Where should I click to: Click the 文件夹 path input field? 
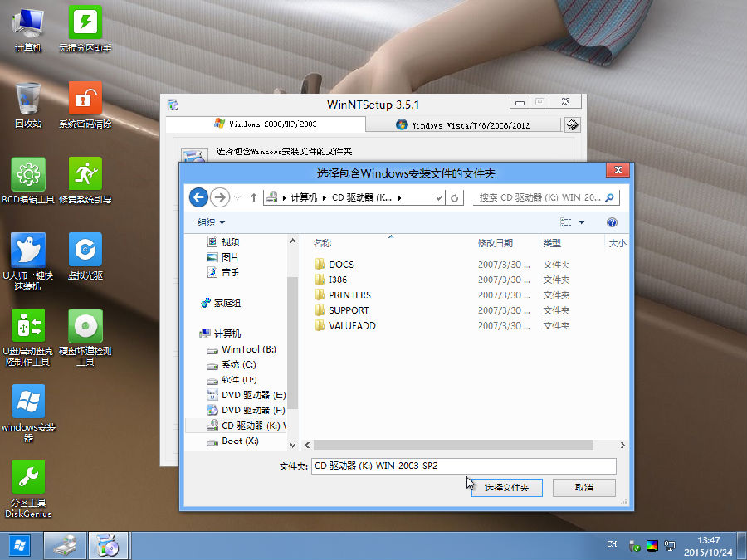[x=463, y=465]
